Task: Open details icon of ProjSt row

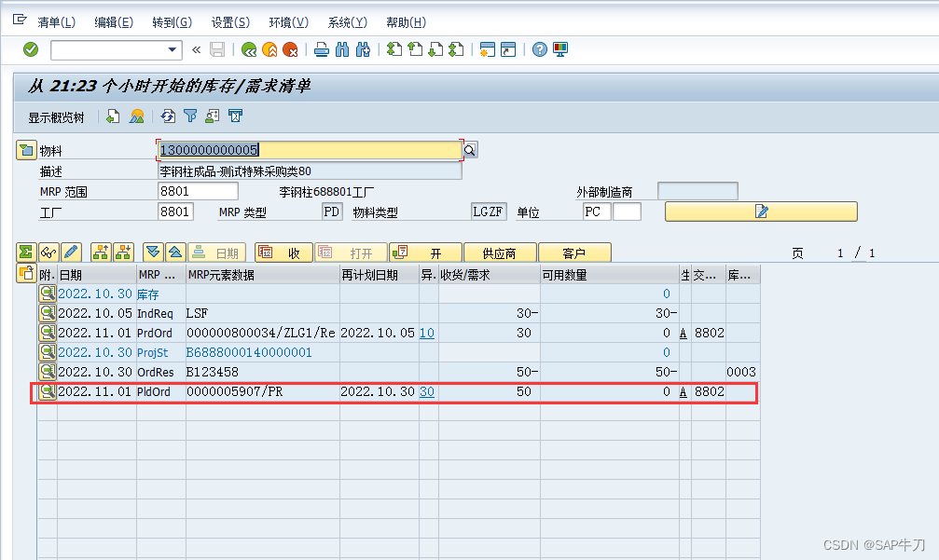Action: pos(48,352)
